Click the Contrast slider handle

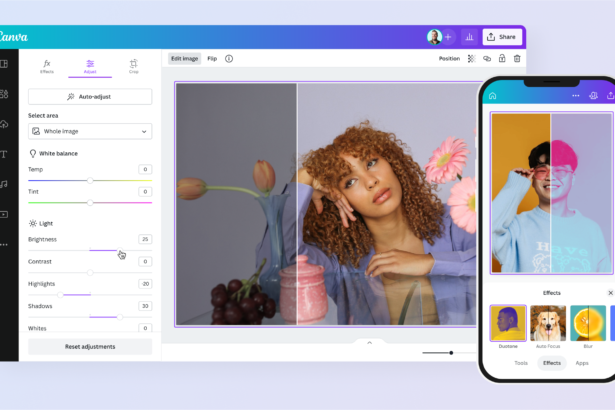click(x=90, y=272)
